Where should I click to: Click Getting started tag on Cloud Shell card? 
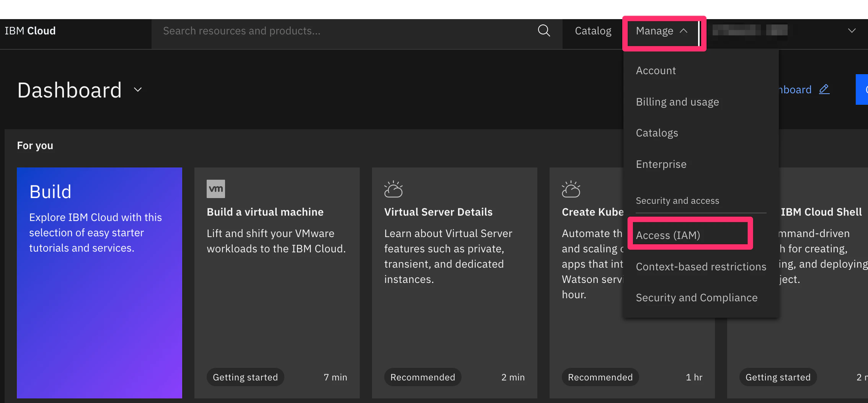click(778, 377)
